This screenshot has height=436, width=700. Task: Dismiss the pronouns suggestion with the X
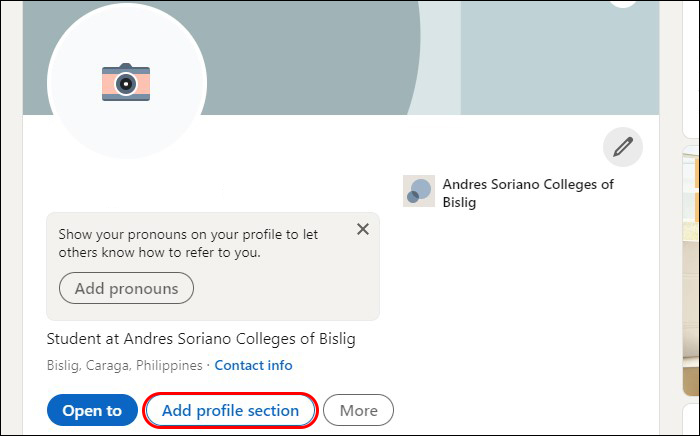(363, 229)
